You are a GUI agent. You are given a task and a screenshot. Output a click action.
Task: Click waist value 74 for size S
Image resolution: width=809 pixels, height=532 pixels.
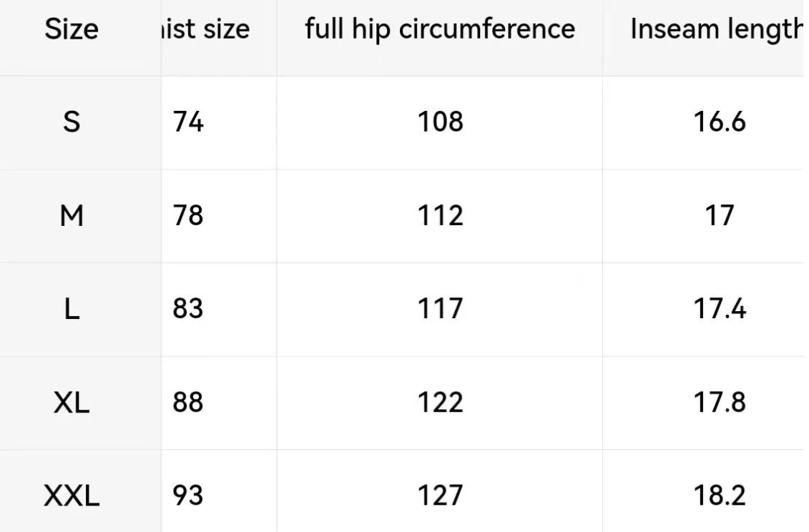click(188, 122)
